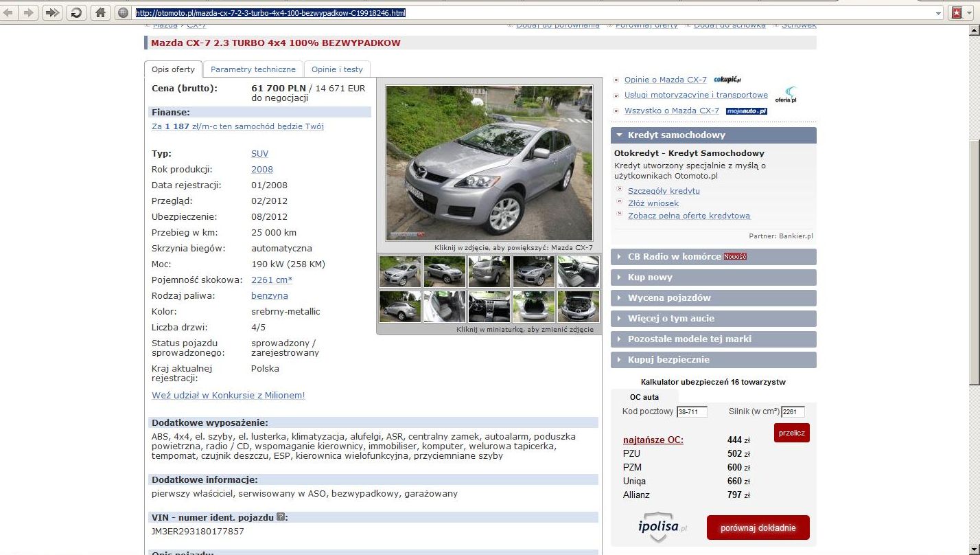Click the power value 190 kW (258 KM)

pos(288,264)
